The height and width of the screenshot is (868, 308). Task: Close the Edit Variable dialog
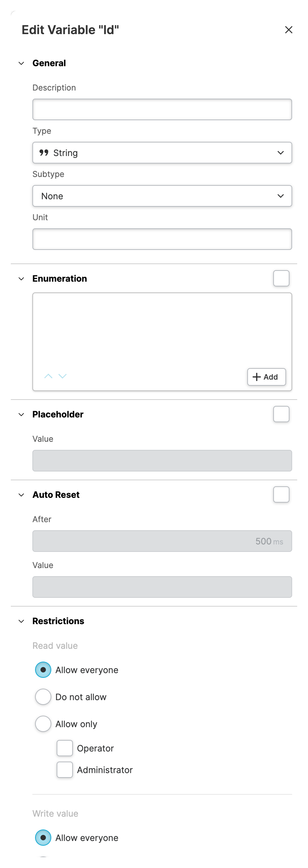click(x=288, y=30)
